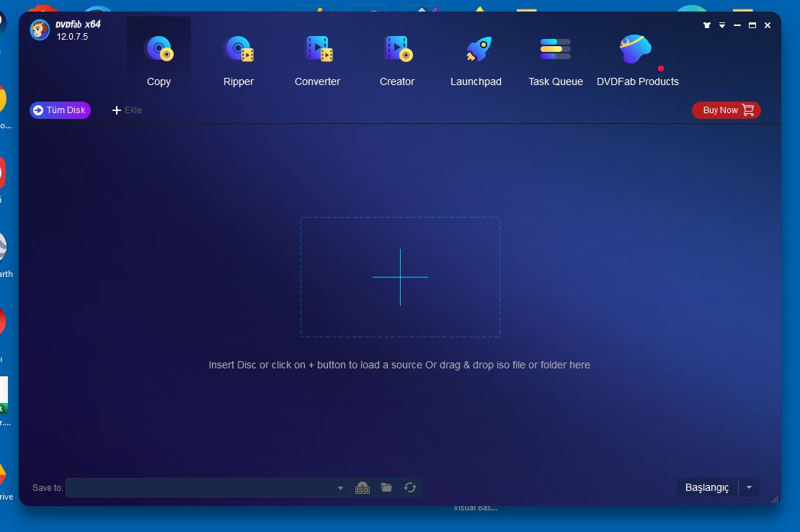
Task: Click the Başlangıç start button
Action: [707, 487]
